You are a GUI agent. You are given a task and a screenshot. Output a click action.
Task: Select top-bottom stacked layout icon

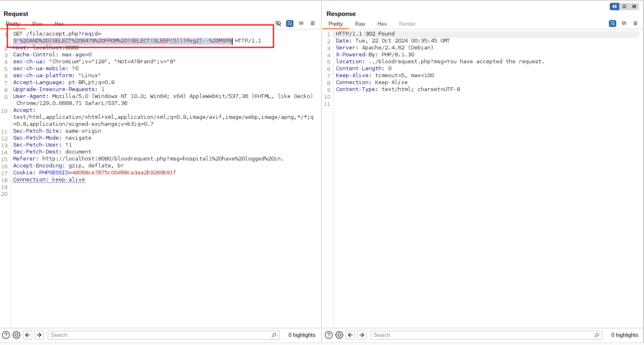tap(624, 7)
